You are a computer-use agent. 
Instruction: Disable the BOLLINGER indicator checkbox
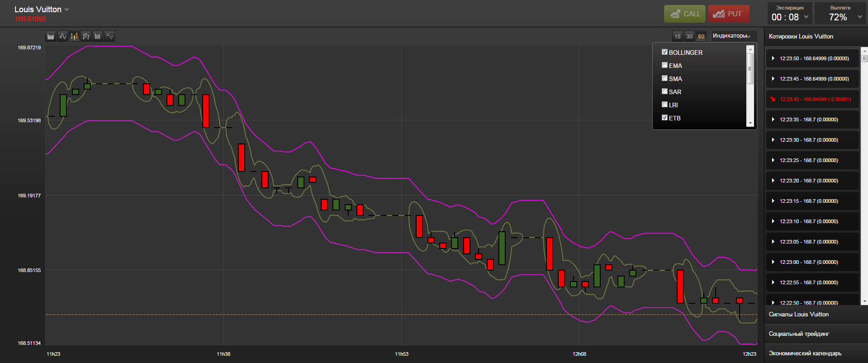click(664, 52)
